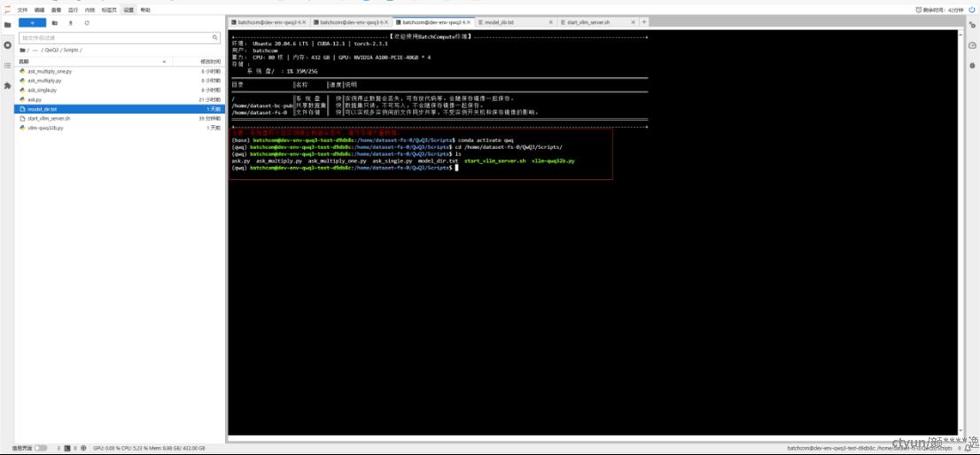This screenshot has width=980, height=455.
Task: Click the Scripts breadcrumb folder
Action: [x=70, y=50]
